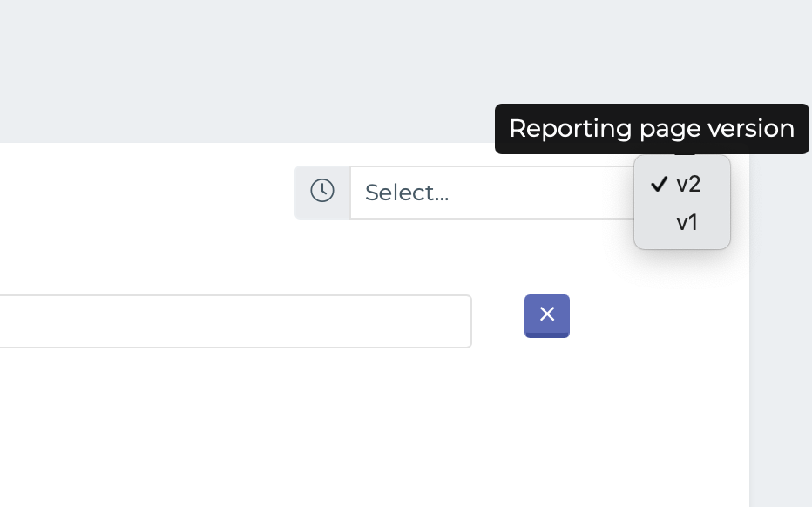Click the purple button with X icon
The height and width of the screenshot is (507, 812).
pos(547,316)
